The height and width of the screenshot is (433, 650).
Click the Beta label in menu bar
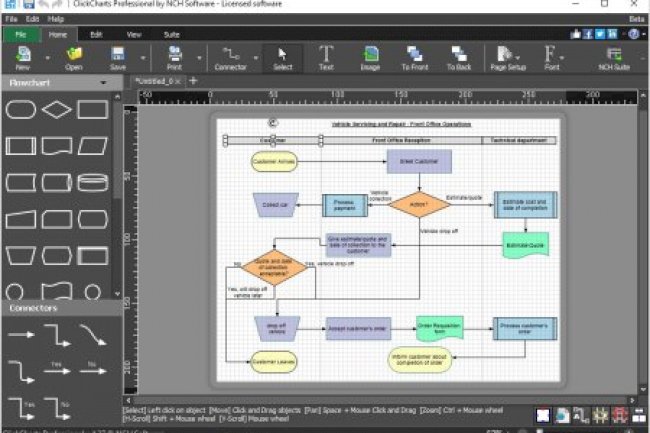[x=637, y=19]
